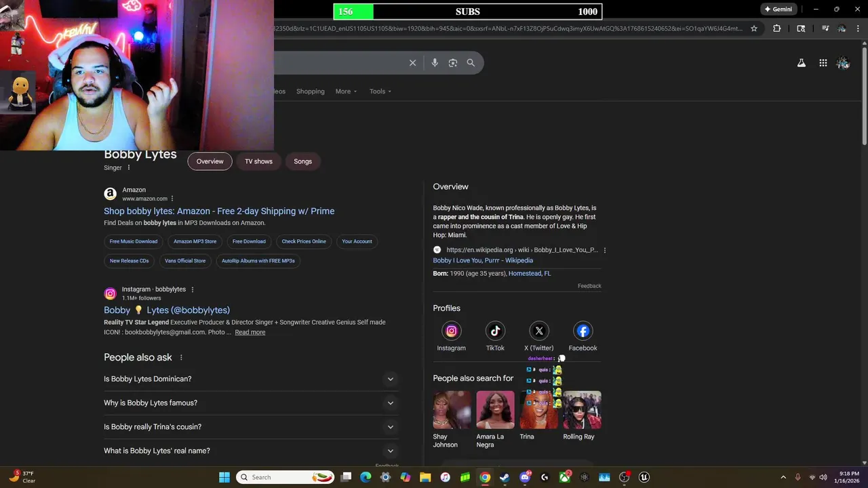Screen dimensions: 868x488
Task: Open three-dot menu beside Singer label
Action: pos(128,167)
